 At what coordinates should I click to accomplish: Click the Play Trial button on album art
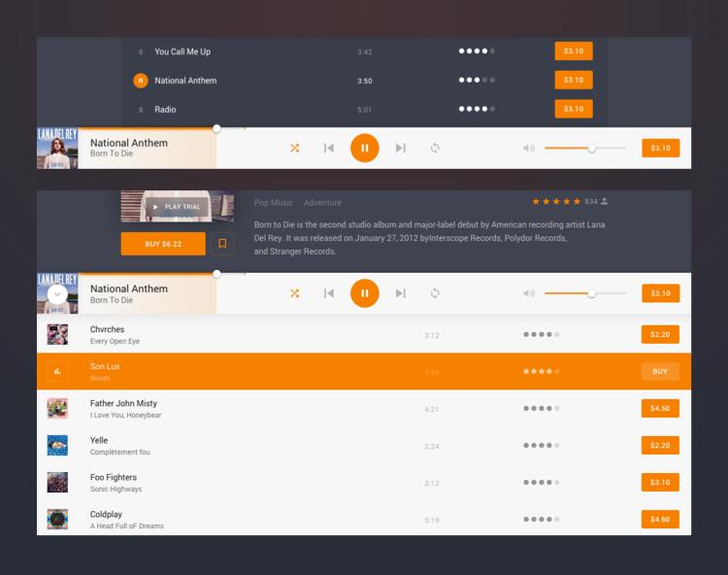click(x=177, y=207)
